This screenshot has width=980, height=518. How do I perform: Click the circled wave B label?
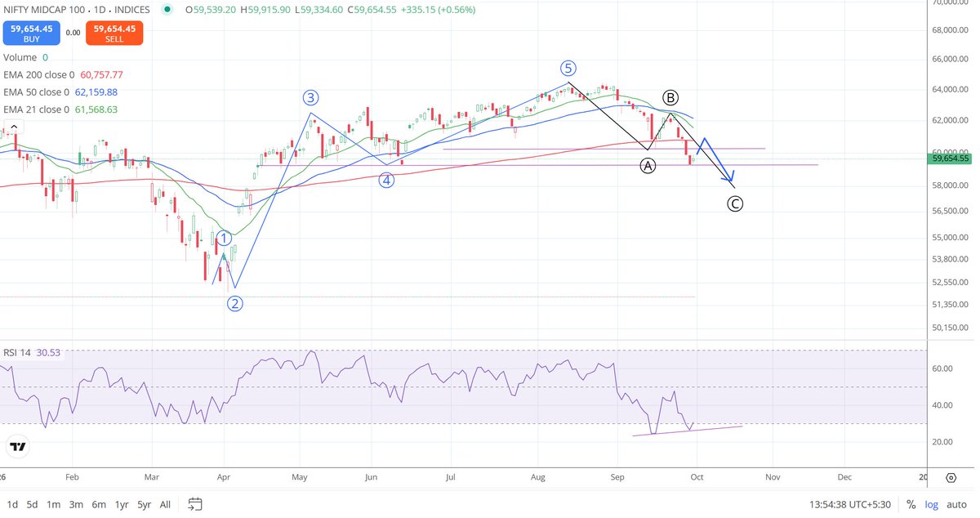coord(672,96)
